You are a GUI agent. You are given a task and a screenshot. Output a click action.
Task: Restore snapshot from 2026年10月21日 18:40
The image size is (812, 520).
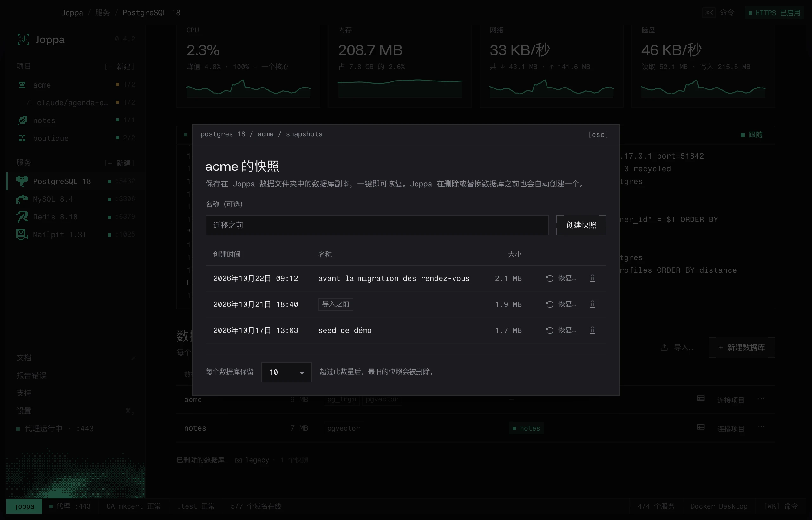tap(561, 304)
